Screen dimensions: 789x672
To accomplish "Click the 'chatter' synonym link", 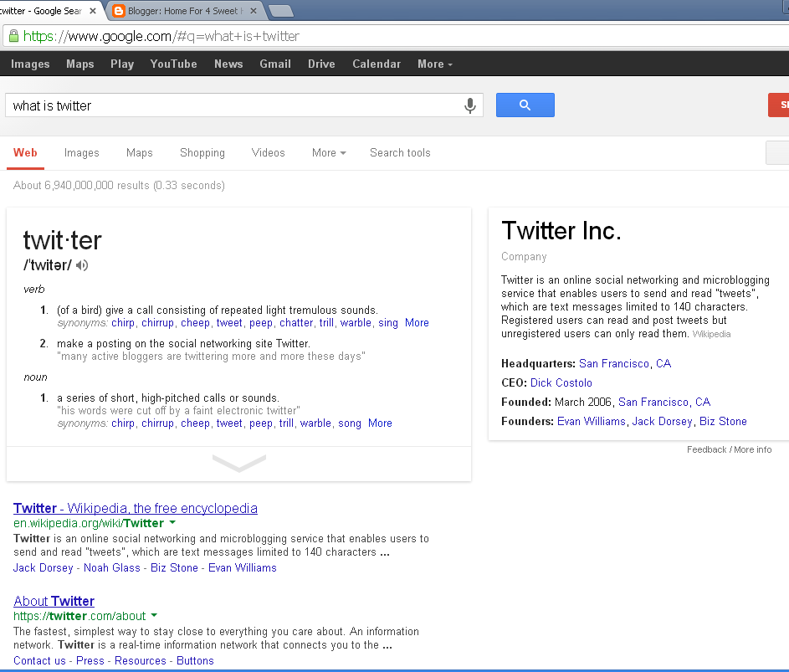I will (296, 323).
